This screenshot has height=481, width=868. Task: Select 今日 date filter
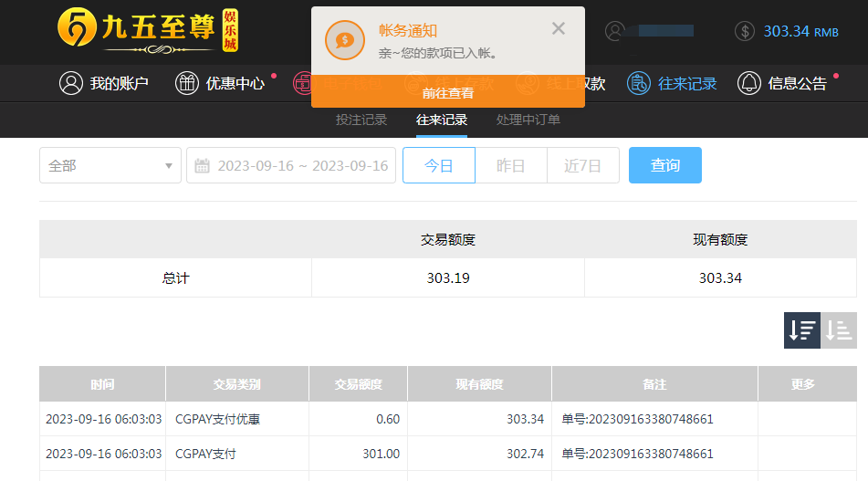click(x=438, y=165)
